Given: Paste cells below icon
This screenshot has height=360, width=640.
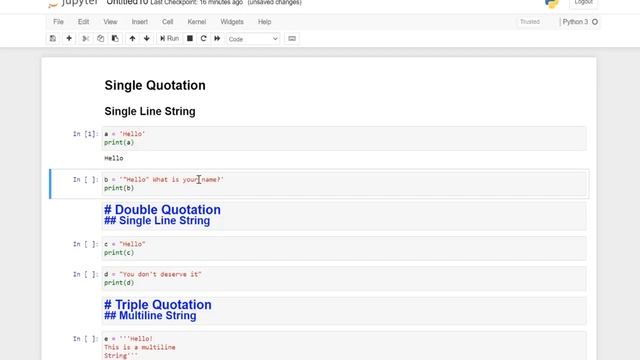Looking at the screenshot, I should click(115, 39).
